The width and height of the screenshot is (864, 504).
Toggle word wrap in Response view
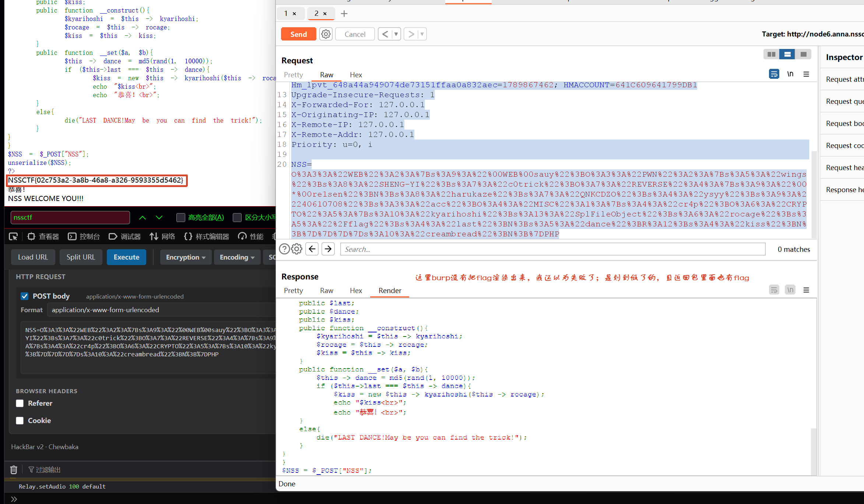(774, 290)
